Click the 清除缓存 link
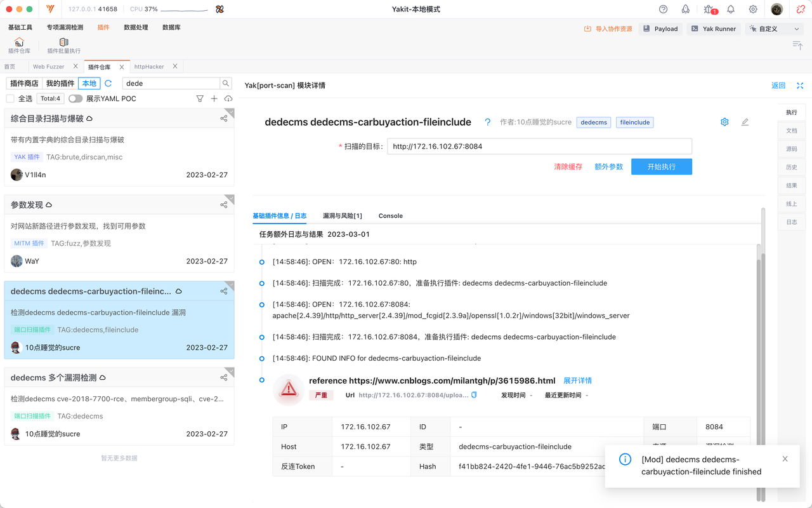 click(568, 166)
